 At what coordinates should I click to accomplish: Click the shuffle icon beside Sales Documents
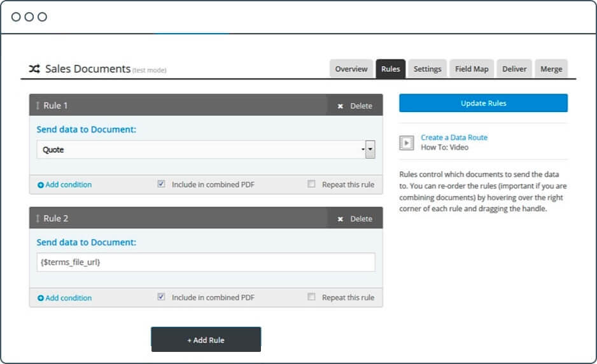coord(34,69)
